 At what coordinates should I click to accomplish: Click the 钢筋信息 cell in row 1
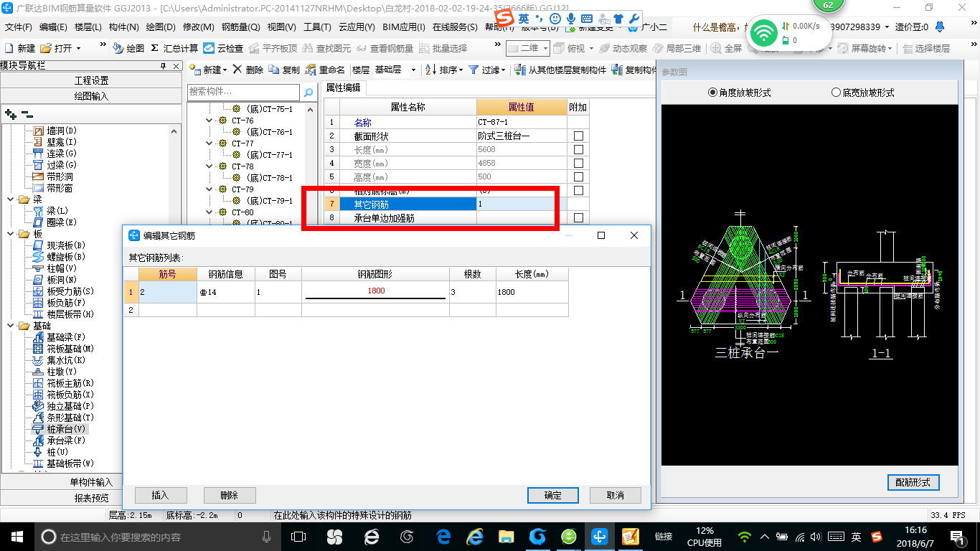pyautogui.click(x=226, y=292)
